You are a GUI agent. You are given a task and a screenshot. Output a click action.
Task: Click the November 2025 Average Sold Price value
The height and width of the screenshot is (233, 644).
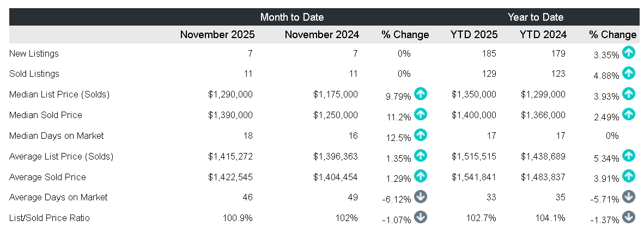(x=230, y=177)
